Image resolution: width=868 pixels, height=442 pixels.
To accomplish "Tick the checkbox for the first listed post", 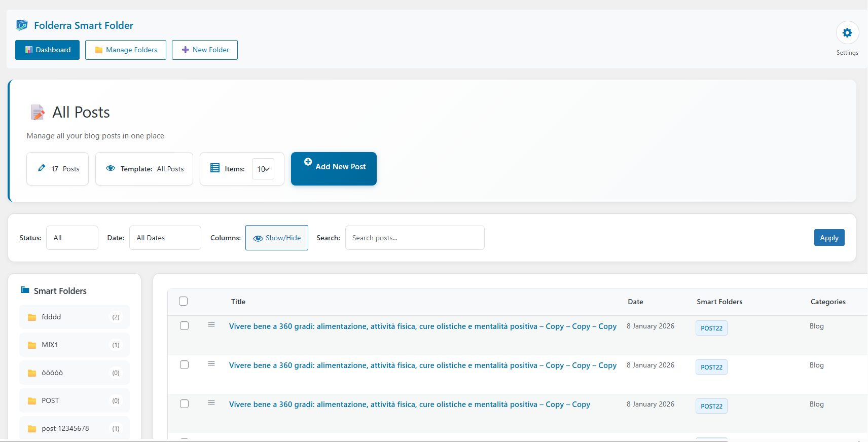I will (x=185, y=326).
